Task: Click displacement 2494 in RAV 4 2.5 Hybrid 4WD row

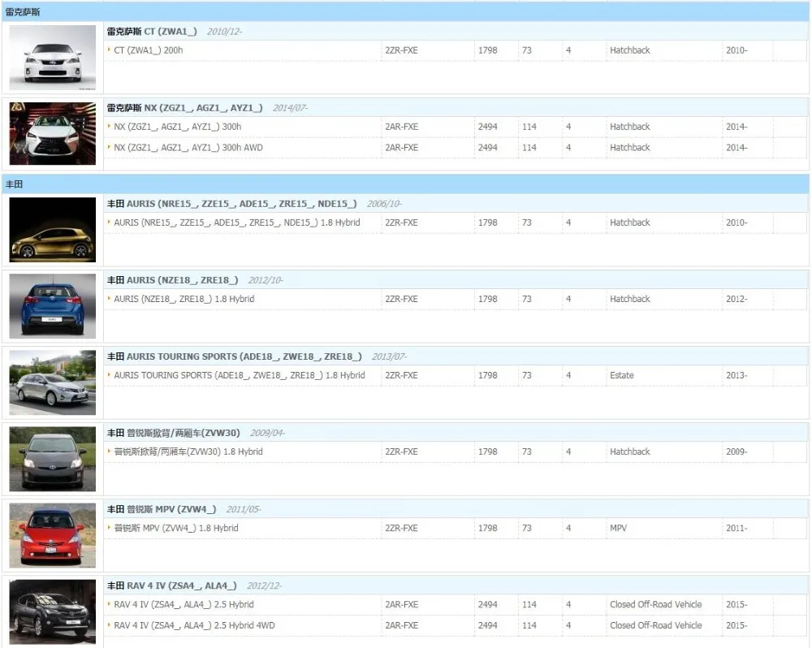Action: tap(488, 625)
